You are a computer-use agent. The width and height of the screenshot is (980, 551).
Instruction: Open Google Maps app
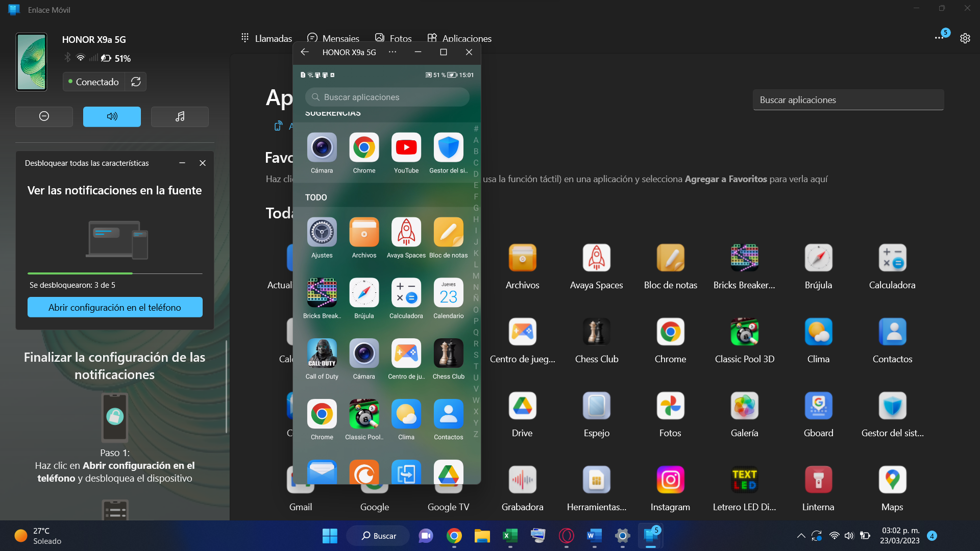tap(892, 480)
